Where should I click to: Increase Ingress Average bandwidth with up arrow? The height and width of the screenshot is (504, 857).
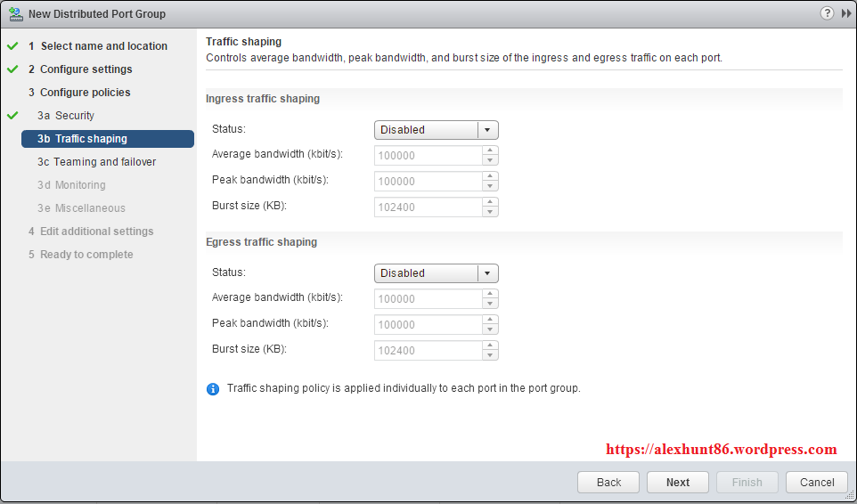coord(489,150)
